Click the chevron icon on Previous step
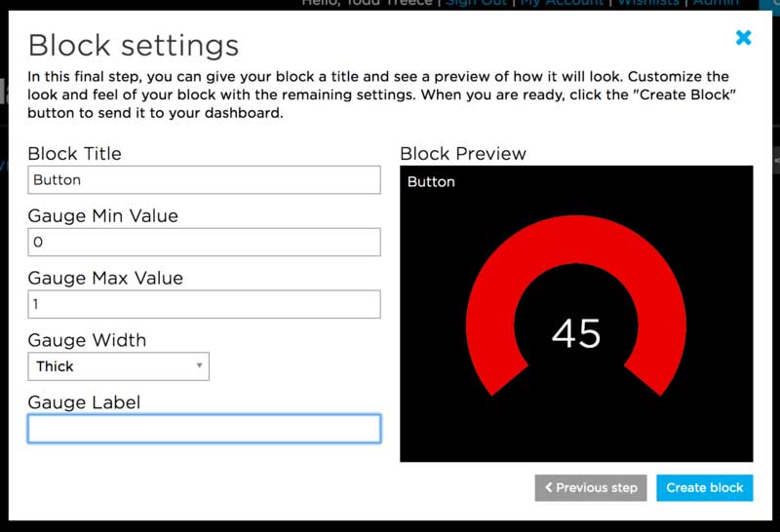Screen dimensions: 780x532 pos(549,487)
